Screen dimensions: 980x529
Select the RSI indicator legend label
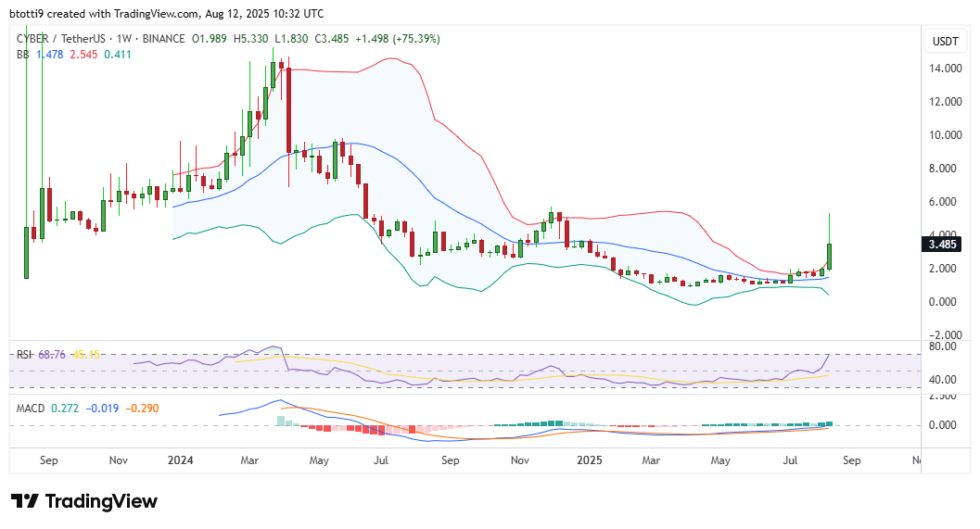(x=23, y=355)
